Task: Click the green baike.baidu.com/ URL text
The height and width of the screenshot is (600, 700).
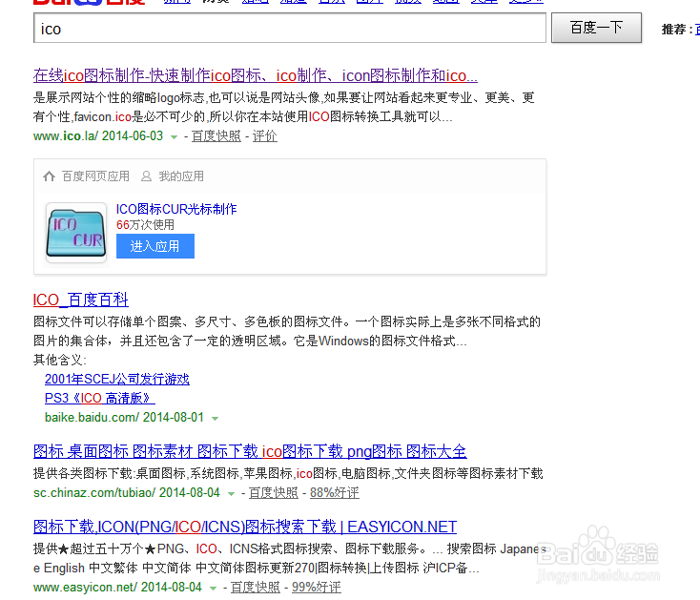Action: pos(92,418)
